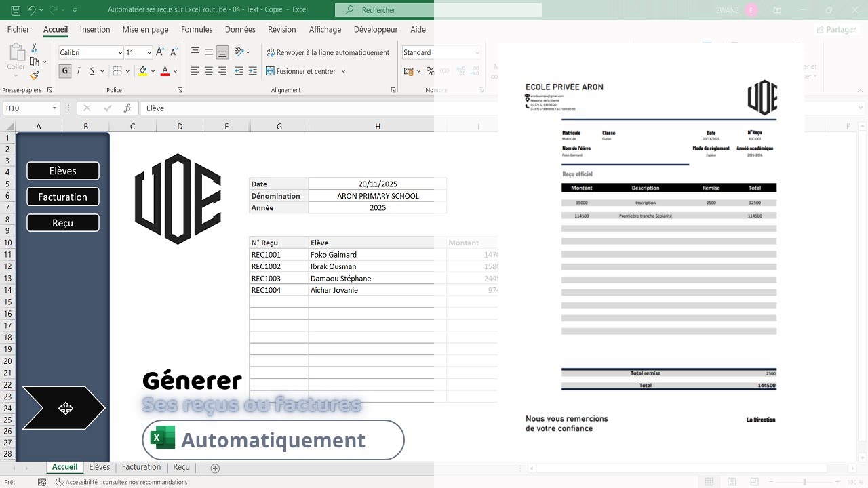This screenshot has width=868, height=488.
Task: Change text orientation
Action: click(239, 52)
